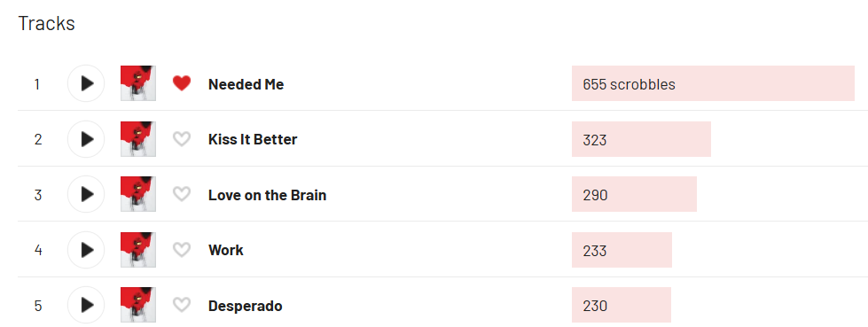
Task: Click the album art next to Desperado
Action: (x=137, y=305)
